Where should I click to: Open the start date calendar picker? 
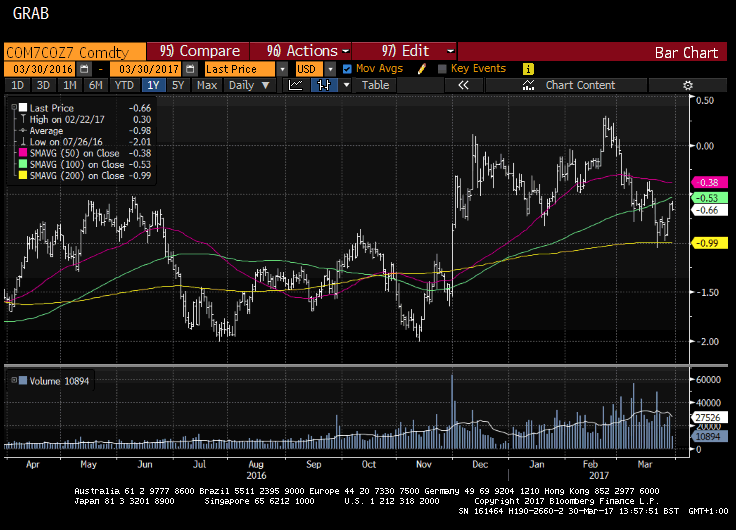(x=84, y=69)
